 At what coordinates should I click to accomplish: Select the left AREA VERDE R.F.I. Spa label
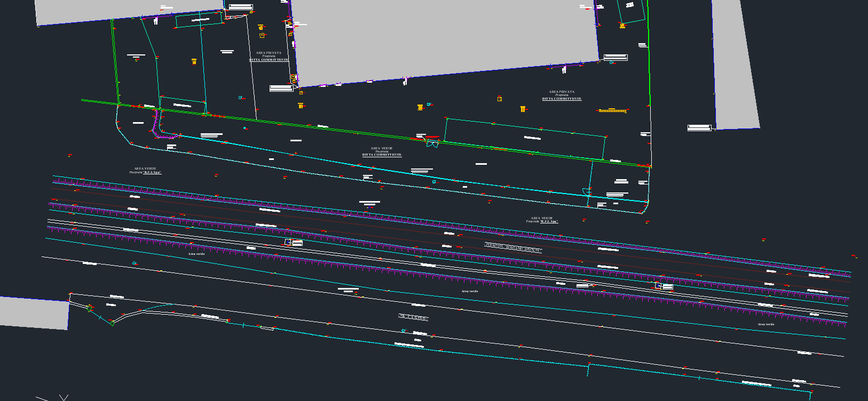pyautogui.click(x=145, y=171)
